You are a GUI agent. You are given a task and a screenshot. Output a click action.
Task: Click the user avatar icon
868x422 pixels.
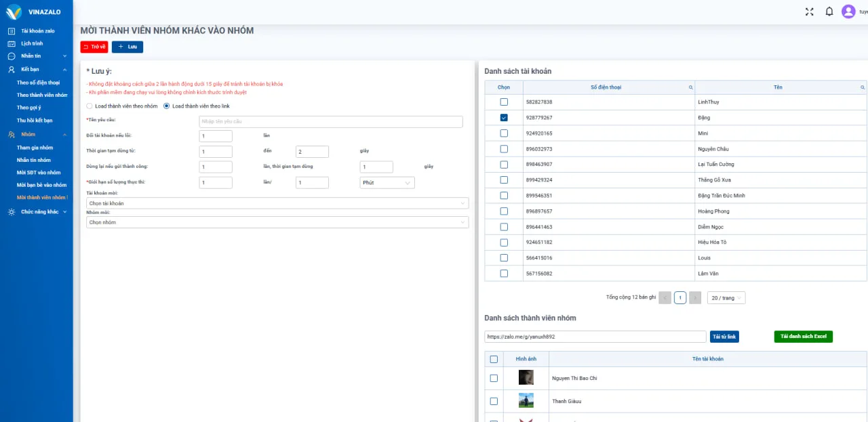coord(848,12)
